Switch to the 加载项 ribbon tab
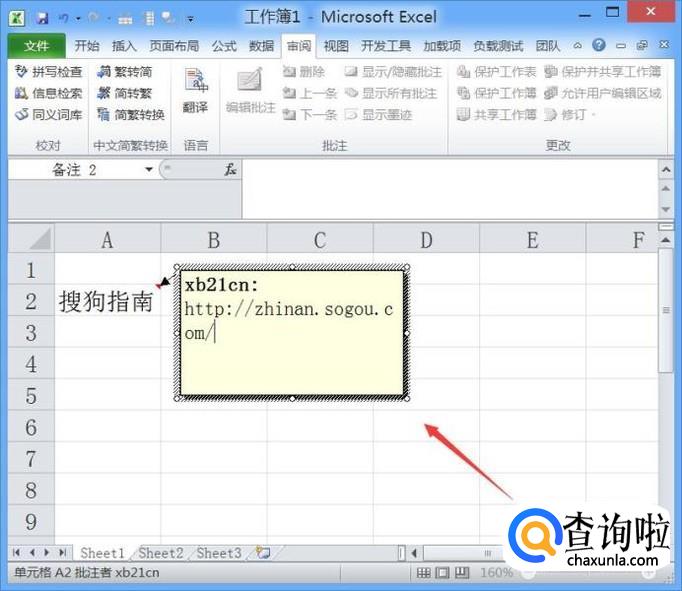This screenshot has height=591, width=682. pyautogui.click(x=442, y=46)
